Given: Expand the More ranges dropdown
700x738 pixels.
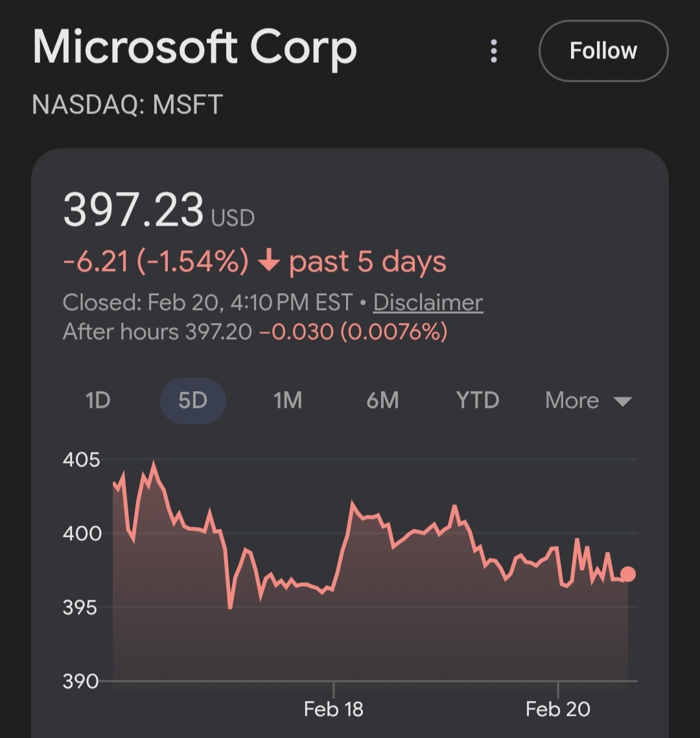Looking at the screenshot, I should click(x=588, y=400).
